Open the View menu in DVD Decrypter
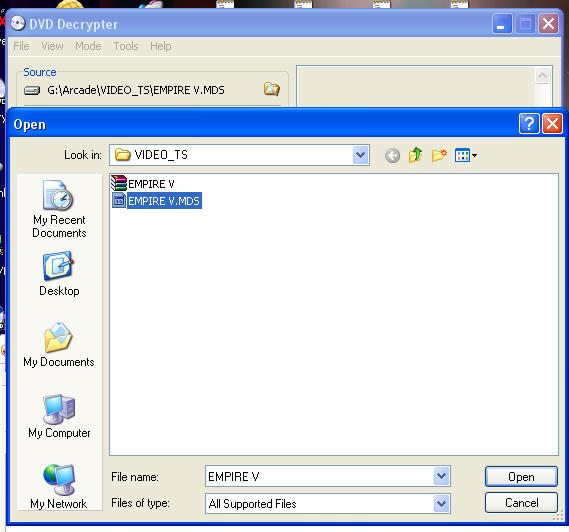 [52, 46]
